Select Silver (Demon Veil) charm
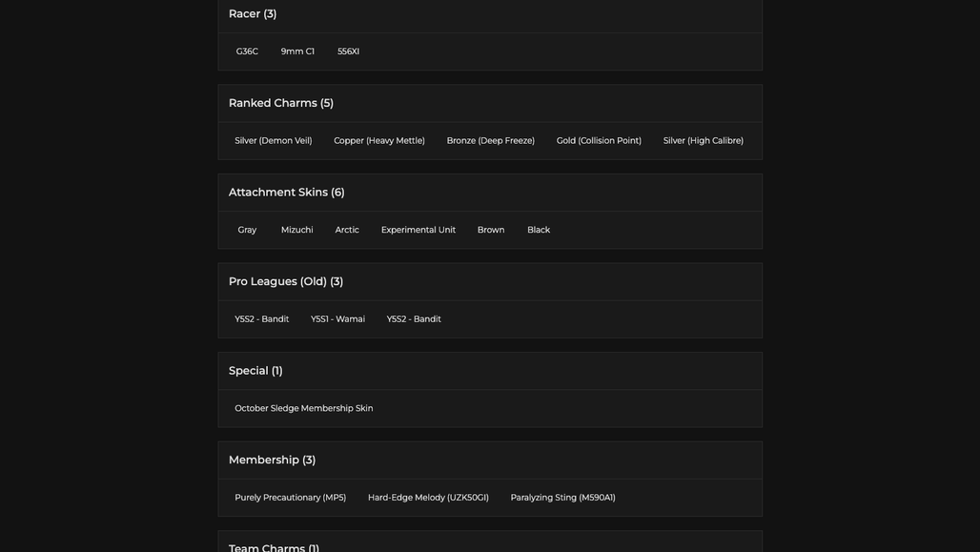Viewport: 980px width, 552px height. [x=274, y=141]
